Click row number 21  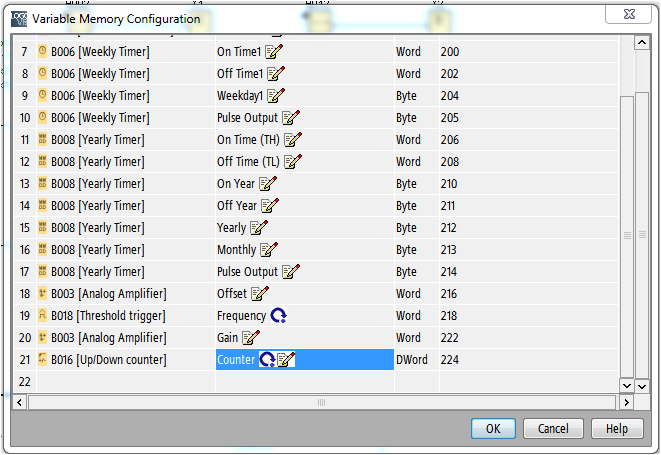pyautogui.click(x=25, y=359)
